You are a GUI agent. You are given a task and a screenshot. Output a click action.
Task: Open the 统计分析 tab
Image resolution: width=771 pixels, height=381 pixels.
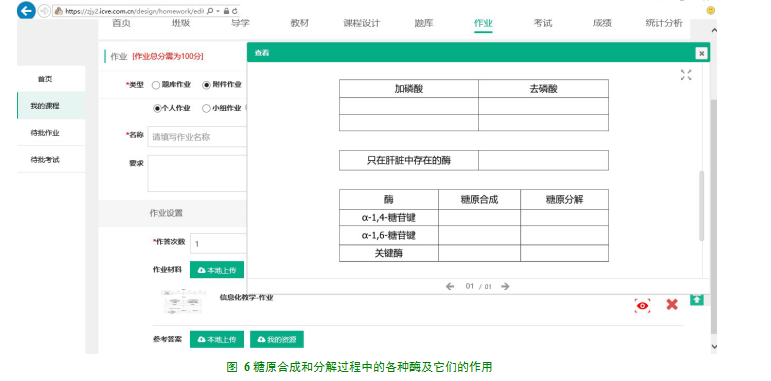[664, 23]
